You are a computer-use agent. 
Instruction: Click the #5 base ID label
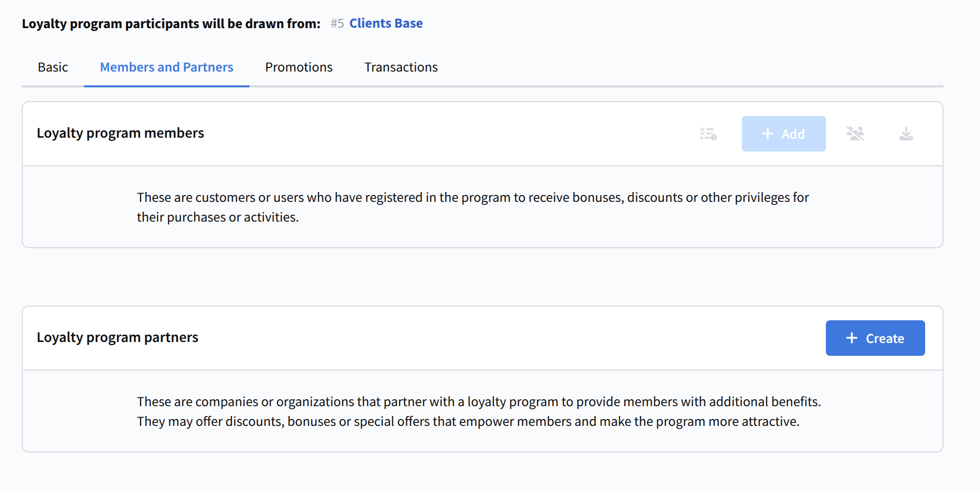(337, 23)
